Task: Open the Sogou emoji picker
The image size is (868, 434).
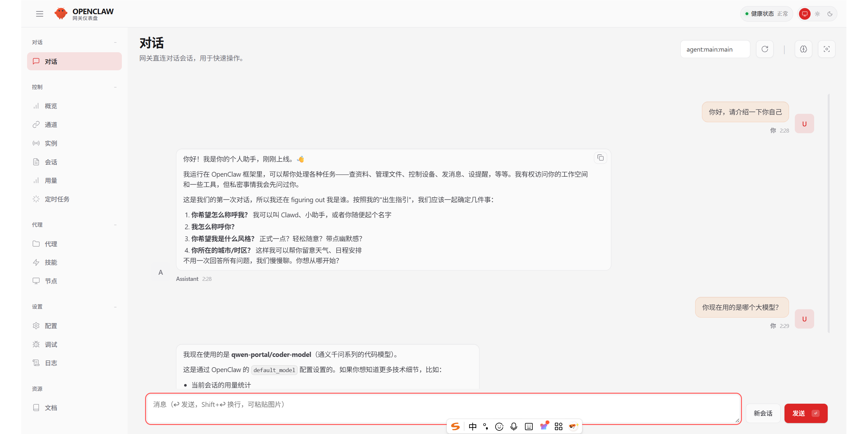Action: click(499, 426)
